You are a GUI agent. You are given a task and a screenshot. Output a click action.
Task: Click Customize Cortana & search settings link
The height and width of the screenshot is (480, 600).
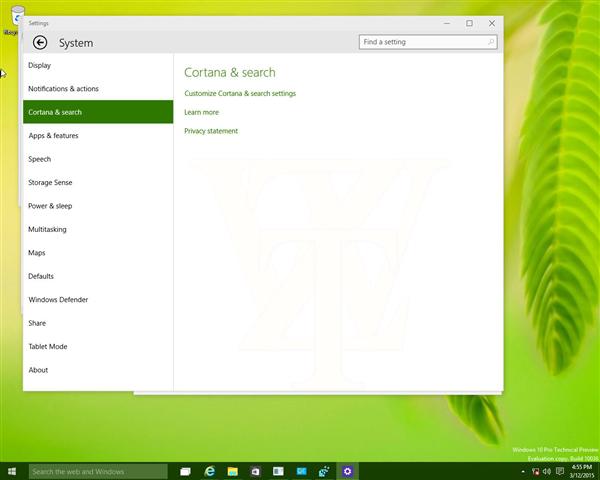pyautogui.click(x=240, y=94)
